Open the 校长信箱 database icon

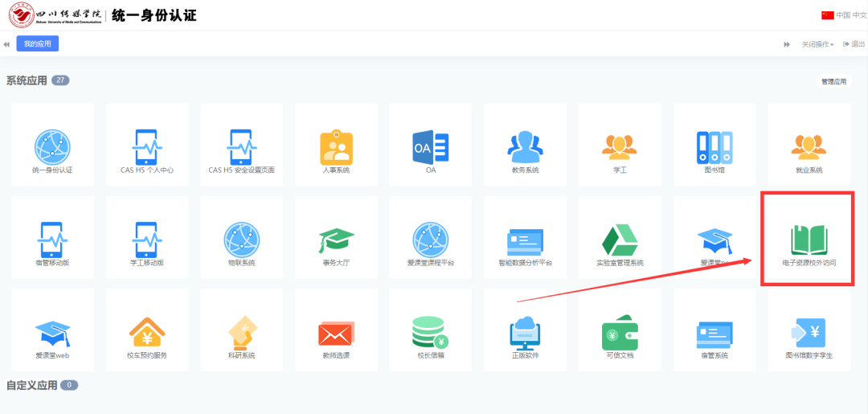(x=431, y=332)
